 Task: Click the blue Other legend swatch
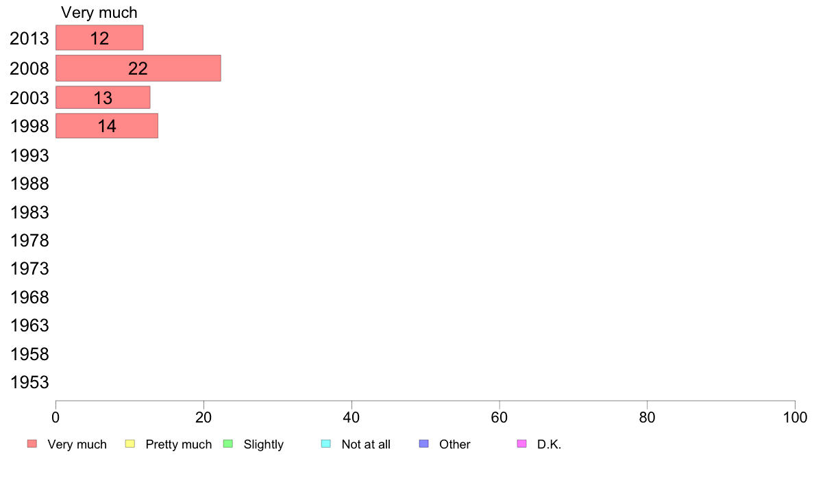click(423, 444)
